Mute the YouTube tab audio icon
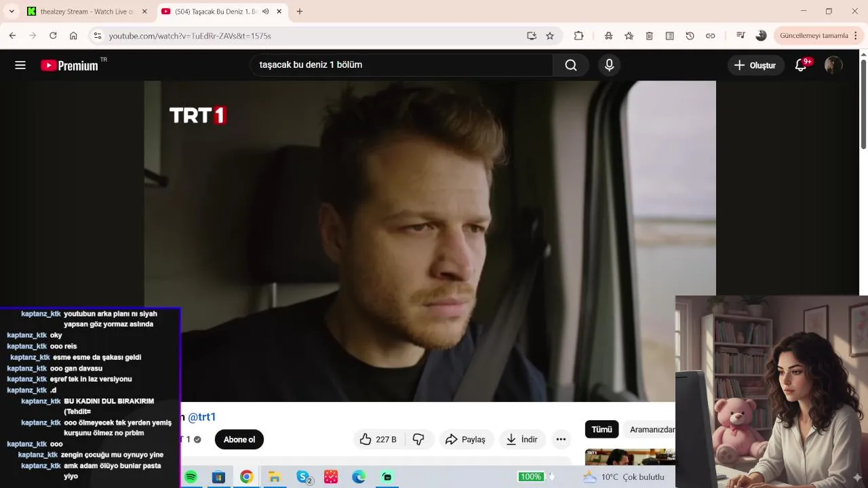The image size is (868, 488). 266,12
